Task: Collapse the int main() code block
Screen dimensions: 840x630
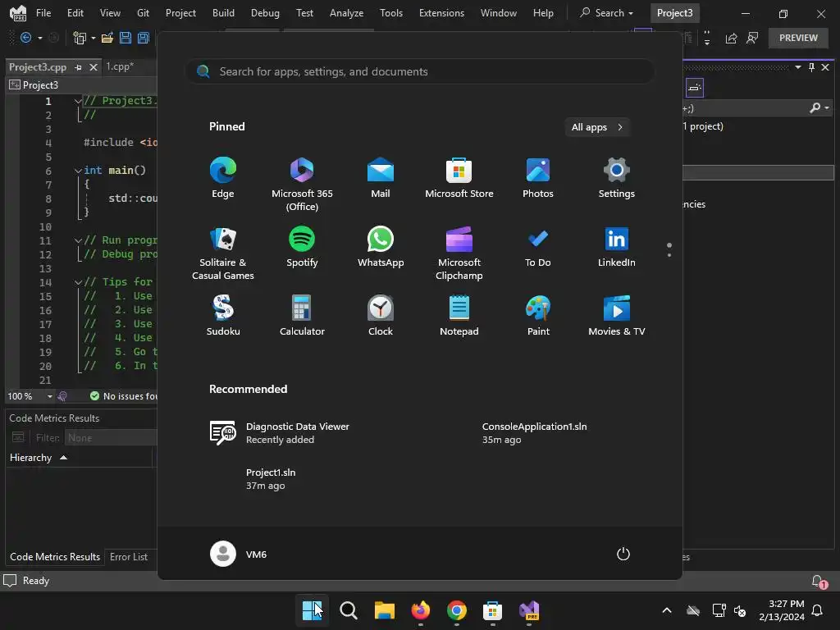Action: (x=78, y=171)
